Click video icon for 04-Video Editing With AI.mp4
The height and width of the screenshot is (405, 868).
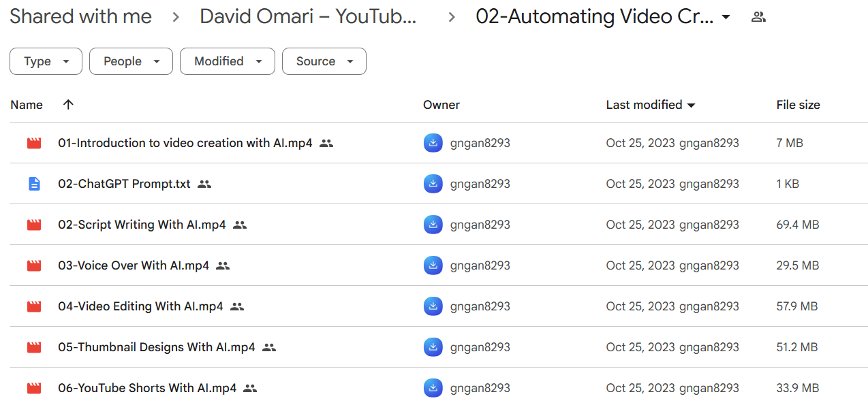click(x=34, y=306)
